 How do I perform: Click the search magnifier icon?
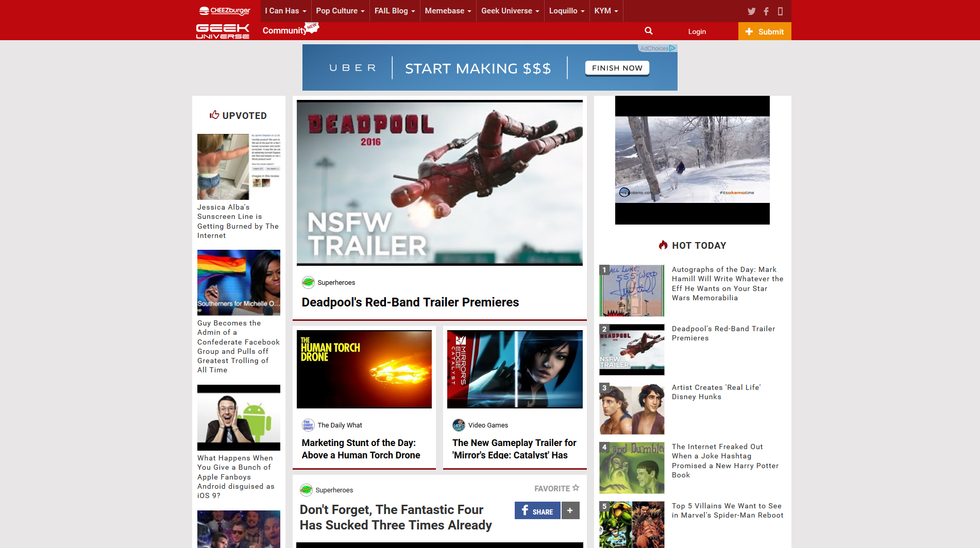(x=649, y=31)
